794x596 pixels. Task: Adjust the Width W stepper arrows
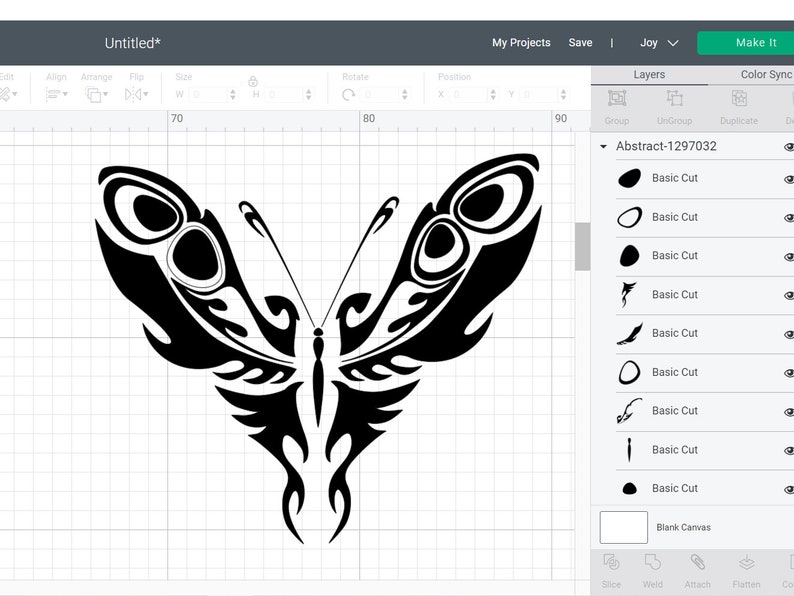click(233, 95)
